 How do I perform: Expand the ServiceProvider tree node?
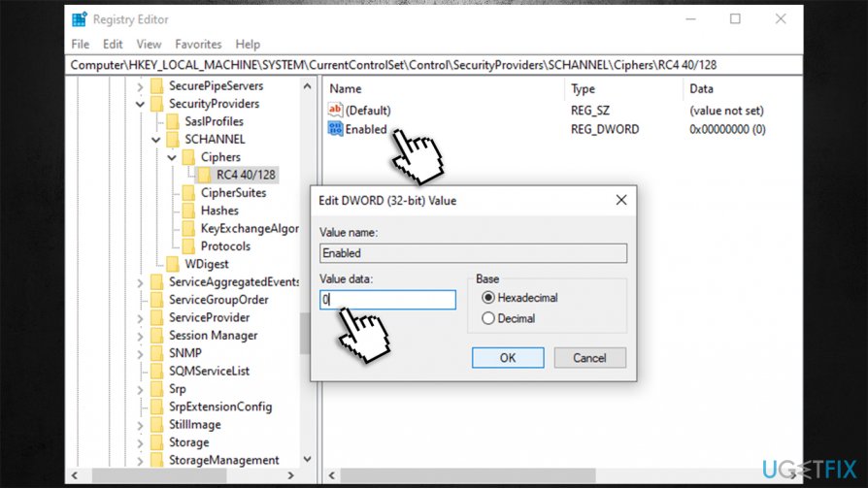(x=140, y=318)
